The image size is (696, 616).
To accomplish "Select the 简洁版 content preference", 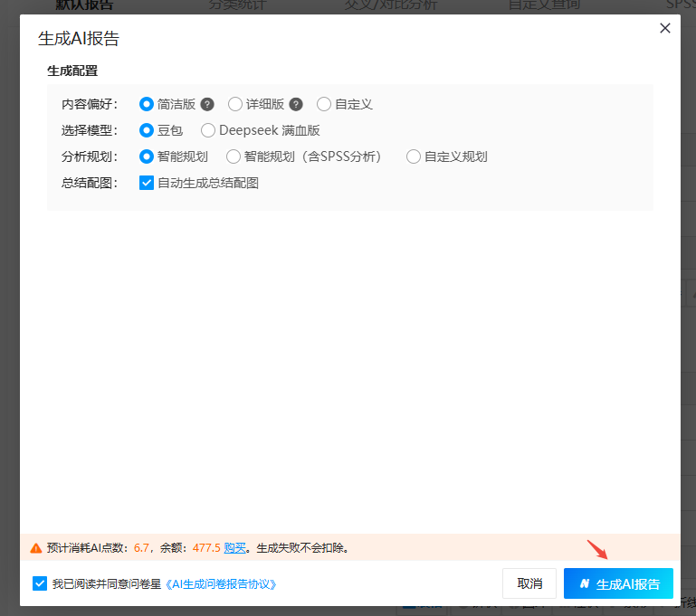I will click(x=147, y=104).
